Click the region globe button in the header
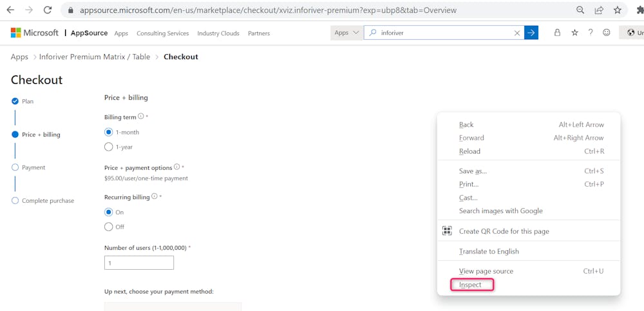644x311 pixels. tap(632, 33)
